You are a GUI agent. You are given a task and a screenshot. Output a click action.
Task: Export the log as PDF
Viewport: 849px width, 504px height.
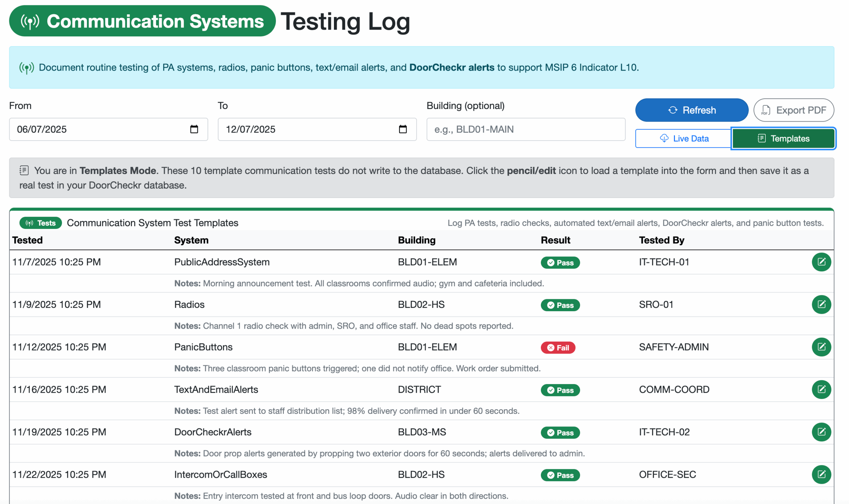click(794, 110)
